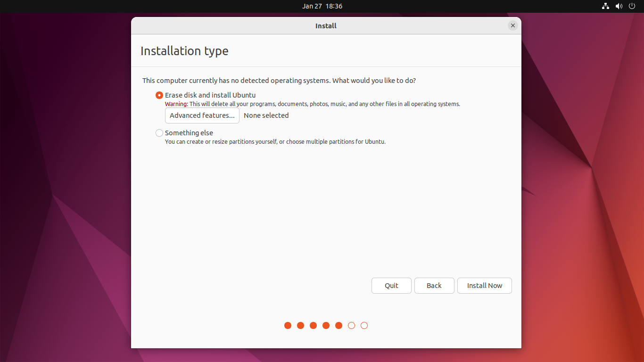Click the 'Installation type' heading

tap(184, 51)
